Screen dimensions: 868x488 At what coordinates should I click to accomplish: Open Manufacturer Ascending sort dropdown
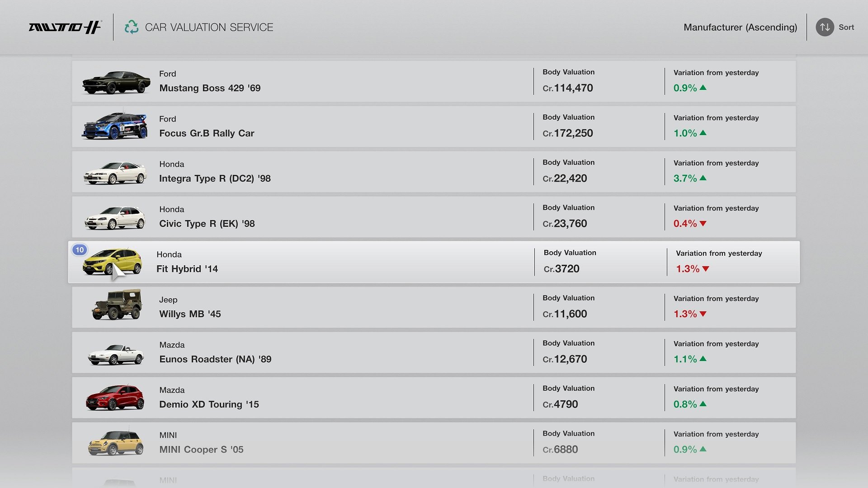pos(741,27)
